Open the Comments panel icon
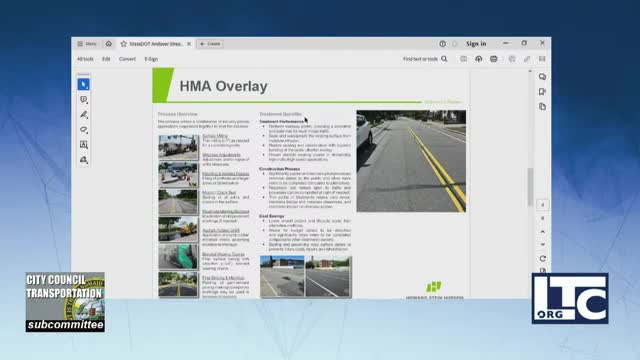 click(x=542, y=77)
